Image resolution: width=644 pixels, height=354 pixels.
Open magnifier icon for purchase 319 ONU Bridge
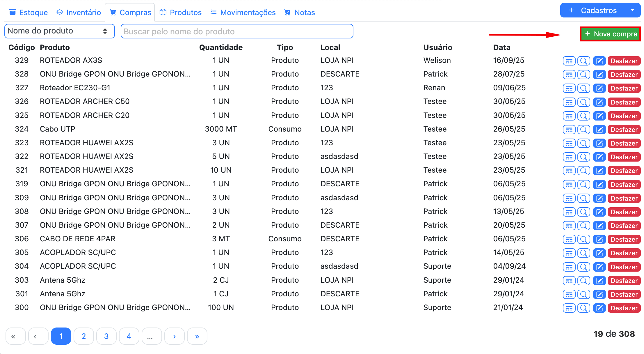point(583,185)
